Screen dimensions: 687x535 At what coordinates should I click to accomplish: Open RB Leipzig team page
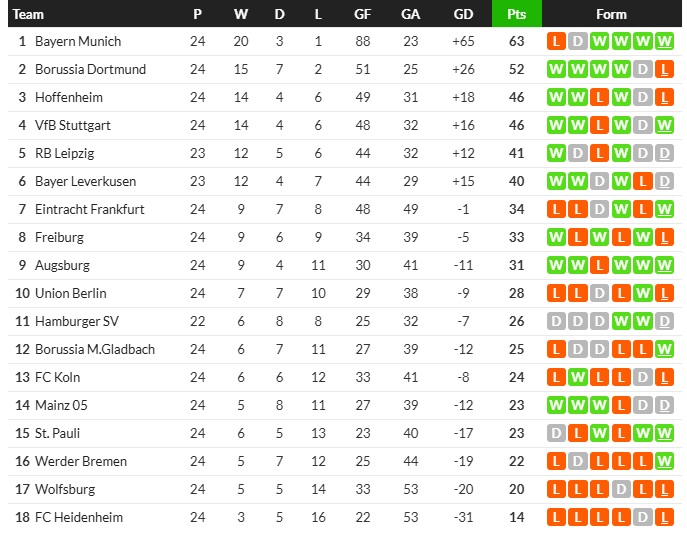click(65, 154)
